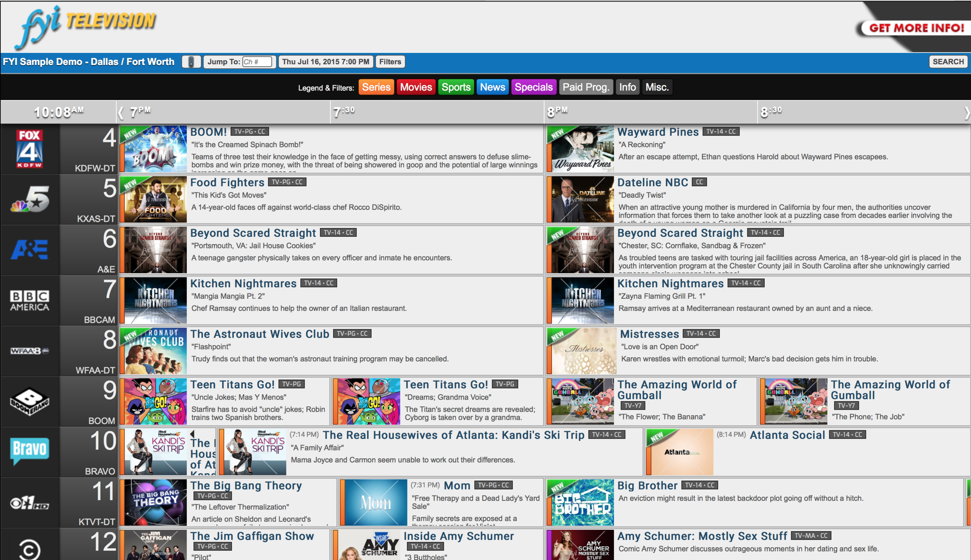Click the Jump To channel number field
The image size is (971, 560).
point(257,62)
